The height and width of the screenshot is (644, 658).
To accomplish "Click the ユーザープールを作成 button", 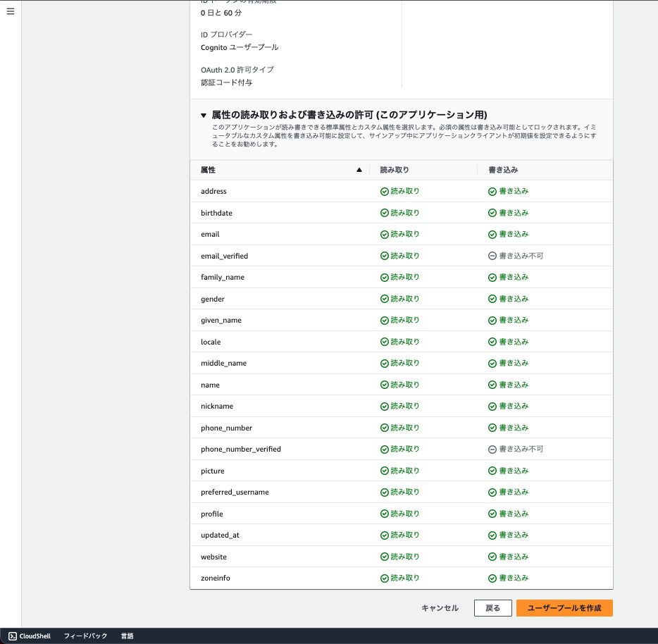I will click(564, 608).
